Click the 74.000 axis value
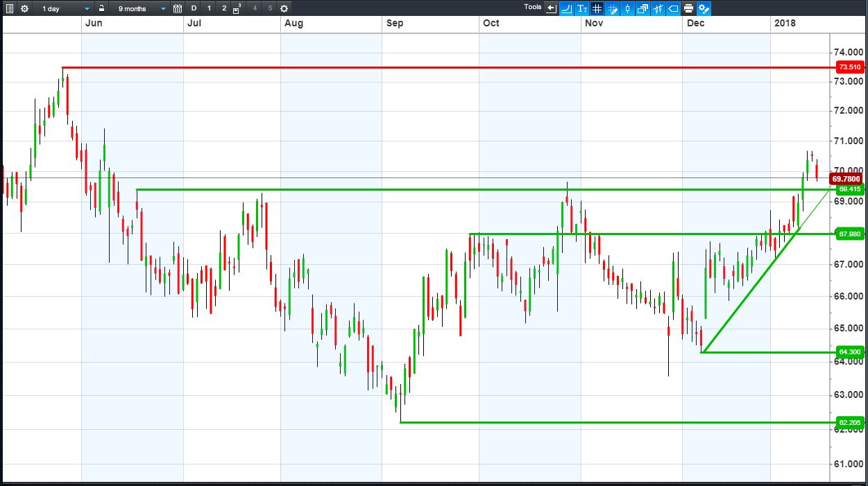The width and height of the screenshot is (868, 486). click(x=848, y=52)
